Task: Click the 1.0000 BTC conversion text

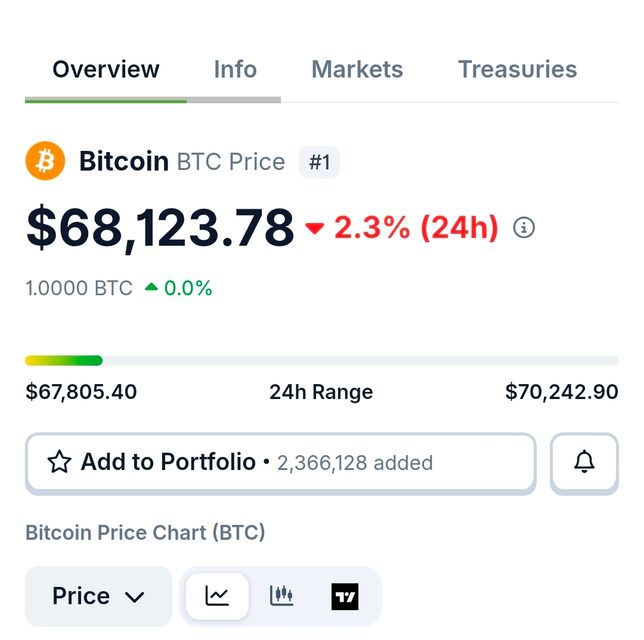Action: pyautogui.click(x=79, y=288)
